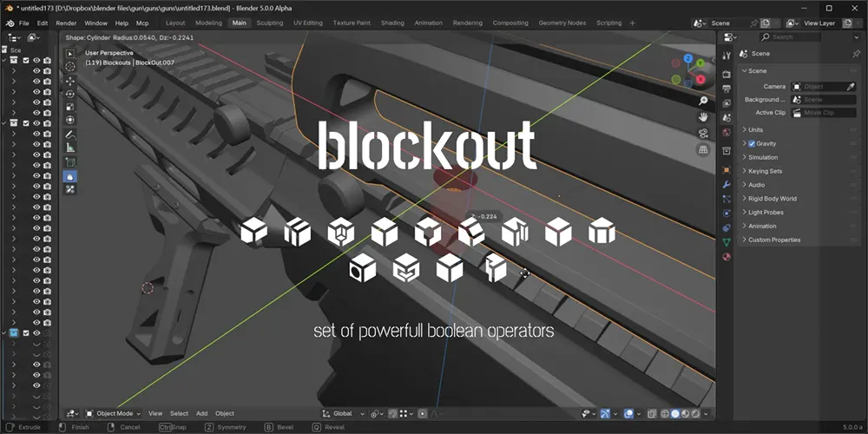
Task: Open the Modifiers wrench properties tab
Action: pos(727,184)
